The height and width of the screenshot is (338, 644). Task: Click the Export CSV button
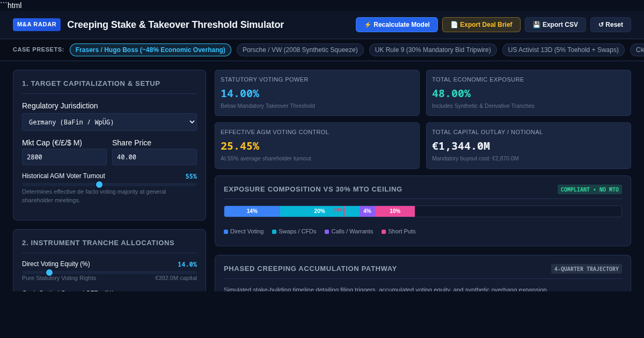[x=555, y=25]
